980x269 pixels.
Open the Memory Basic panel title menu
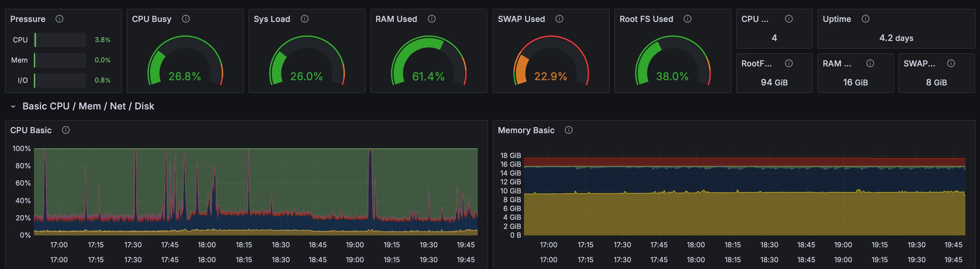coord(526,130)
